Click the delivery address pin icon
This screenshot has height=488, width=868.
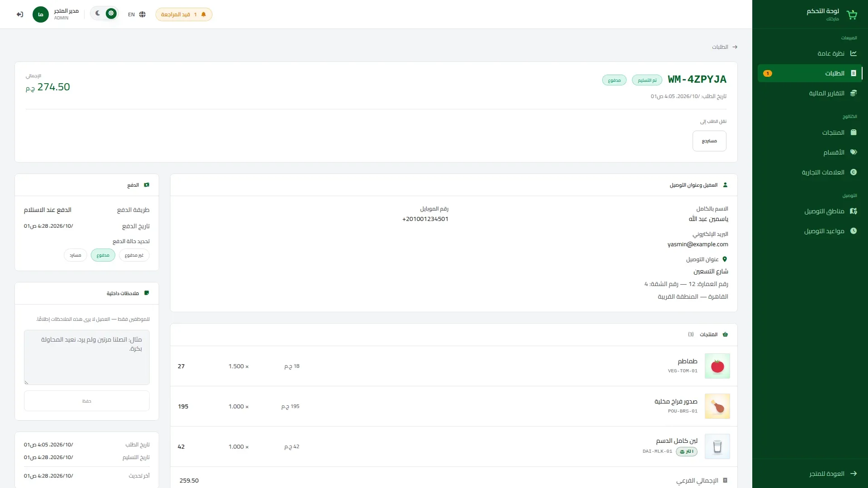click(x=725, y=259)
